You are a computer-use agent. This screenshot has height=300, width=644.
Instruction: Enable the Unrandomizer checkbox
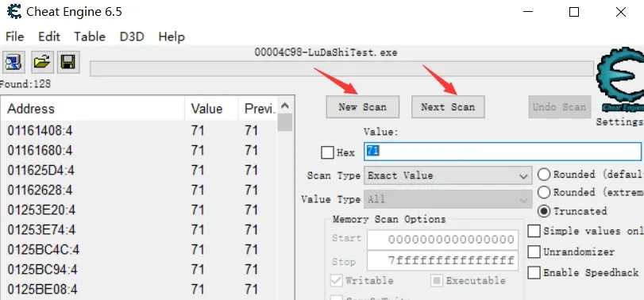pos(534,252)
